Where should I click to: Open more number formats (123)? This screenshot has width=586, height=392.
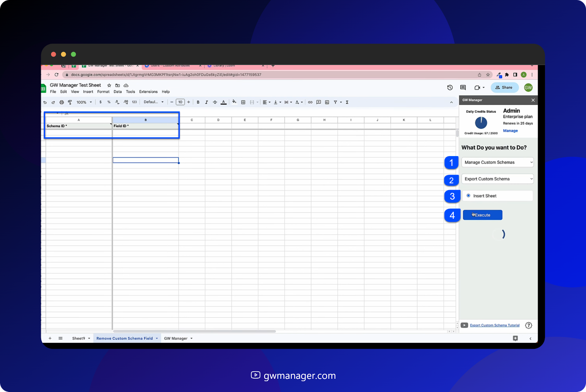click(134, 102)
